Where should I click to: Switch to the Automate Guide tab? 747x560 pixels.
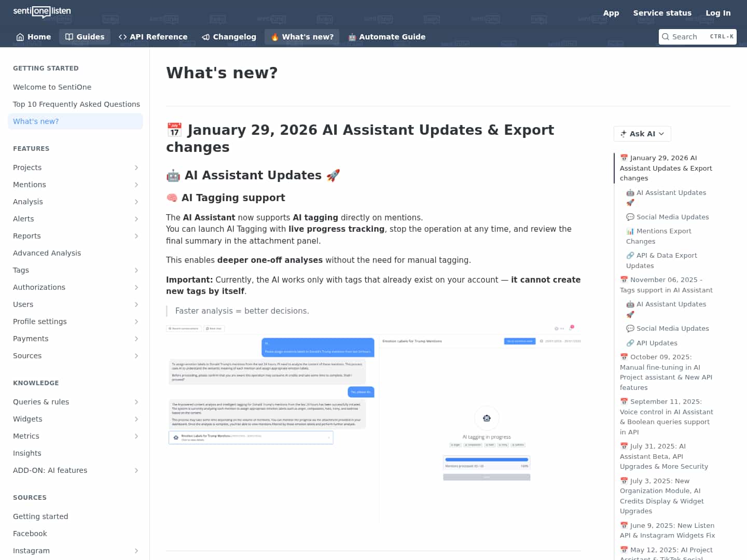[x=392, y=37]
